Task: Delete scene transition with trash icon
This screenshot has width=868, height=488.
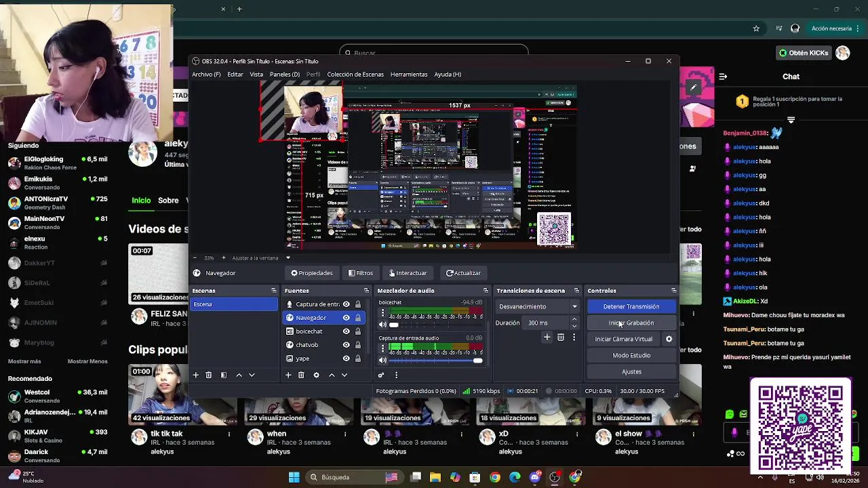Action: (x=561, y=337)
